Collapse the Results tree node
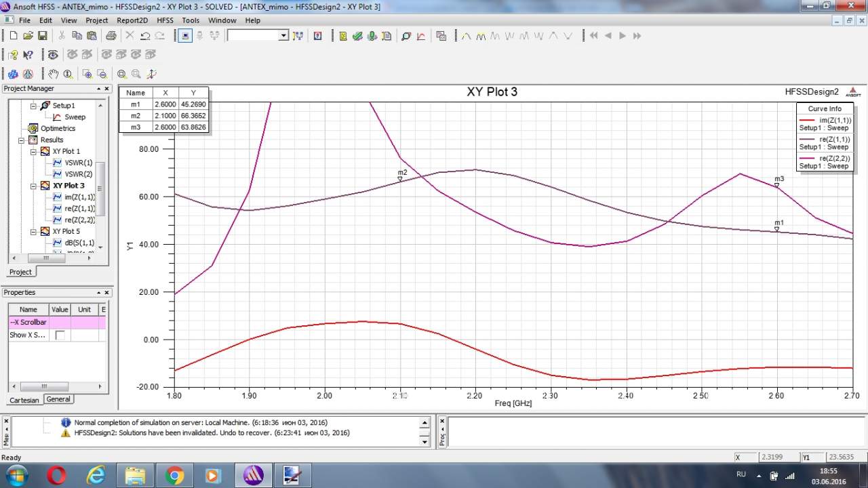The width and height of the screenshot is (868, 488). [x=22, y=140]
